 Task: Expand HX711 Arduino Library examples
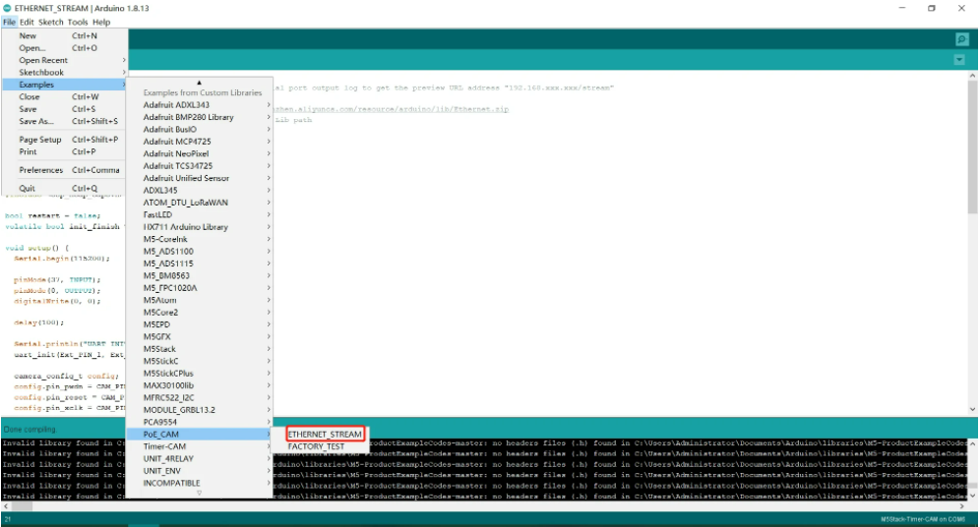pos(200,227)
